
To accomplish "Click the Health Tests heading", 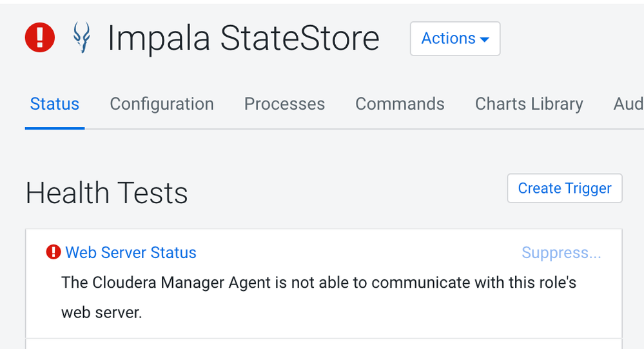I will pos(107,193).
